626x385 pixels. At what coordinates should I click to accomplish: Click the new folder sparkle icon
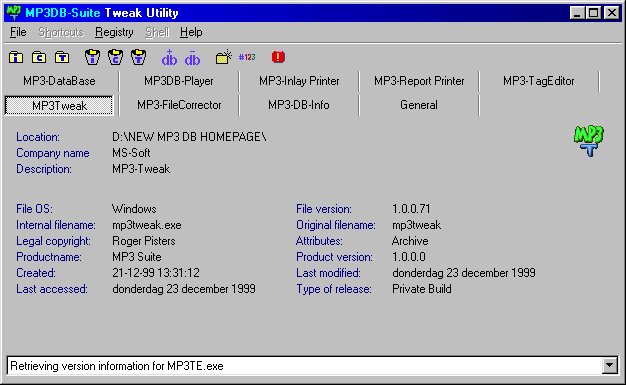point(224,57)
